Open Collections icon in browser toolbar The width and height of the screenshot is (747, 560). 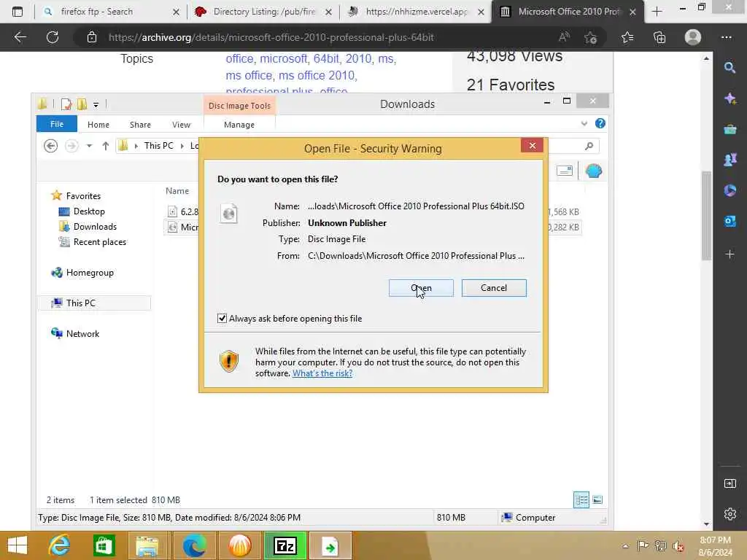pos(659,37)
